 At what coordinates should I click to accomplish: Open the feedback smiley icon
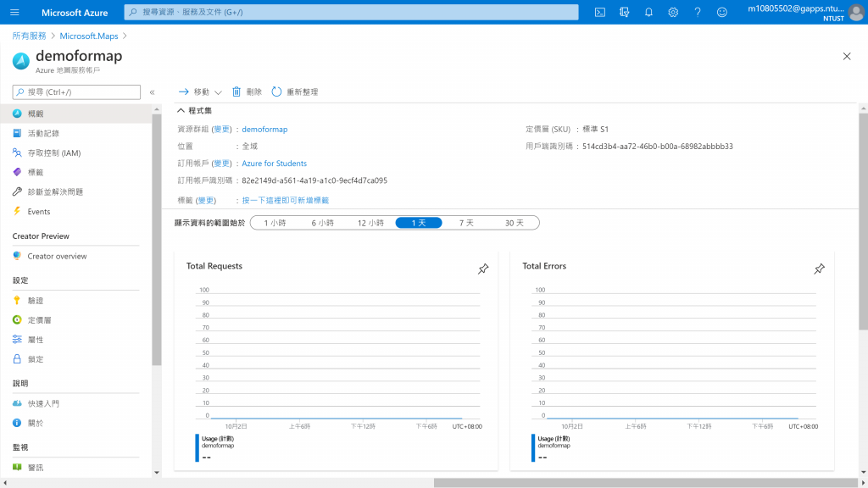(x=722, y=12)
